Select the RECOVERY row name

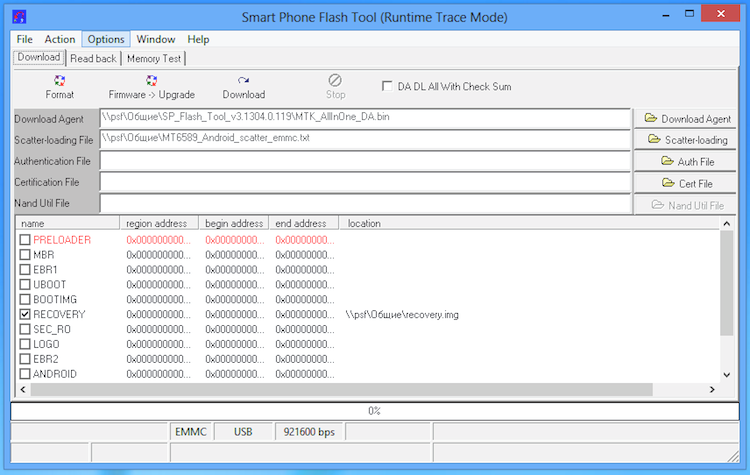[59, 314]
